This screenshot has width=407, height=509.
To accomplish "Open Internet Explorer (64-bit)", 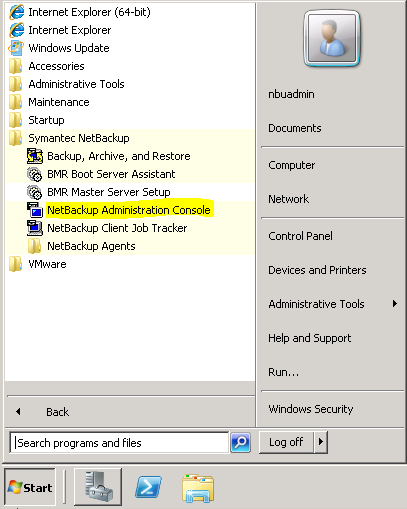I will coord(89,12).
